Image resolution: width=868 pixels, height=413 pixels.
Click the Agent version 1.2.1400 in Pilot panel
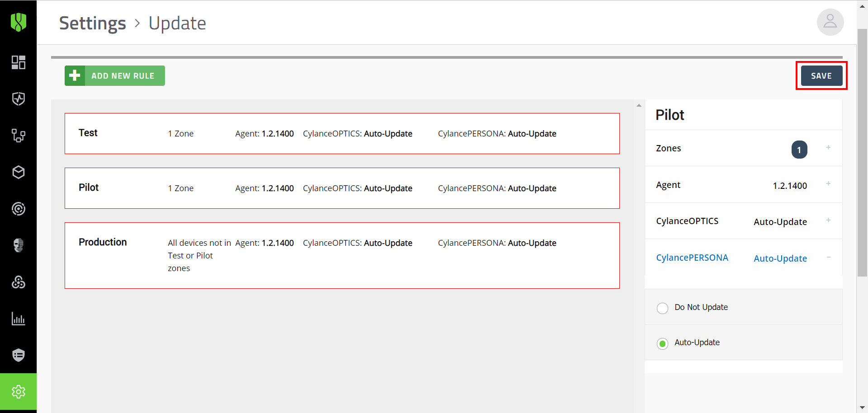tap(789, 186)
